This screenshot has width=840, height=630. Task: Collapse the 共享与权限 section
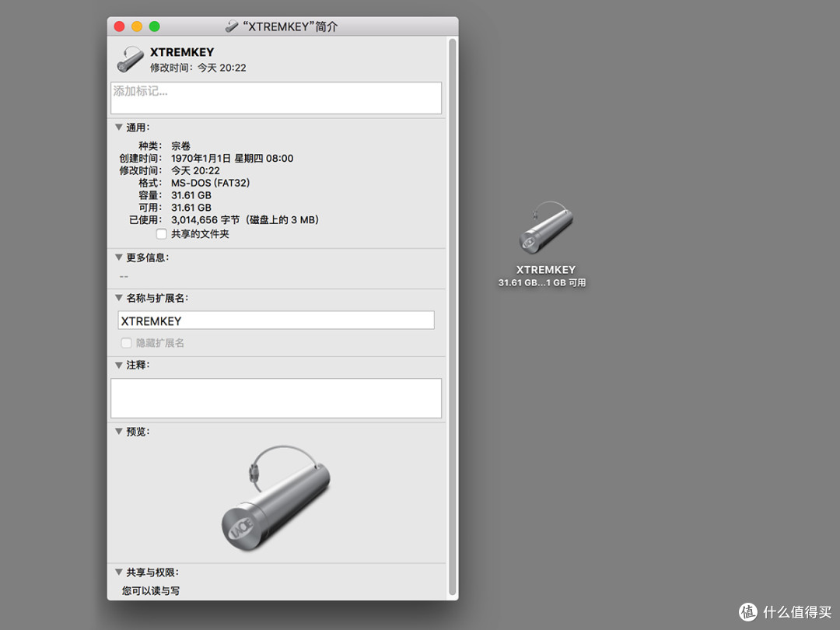tap(119, 572)
